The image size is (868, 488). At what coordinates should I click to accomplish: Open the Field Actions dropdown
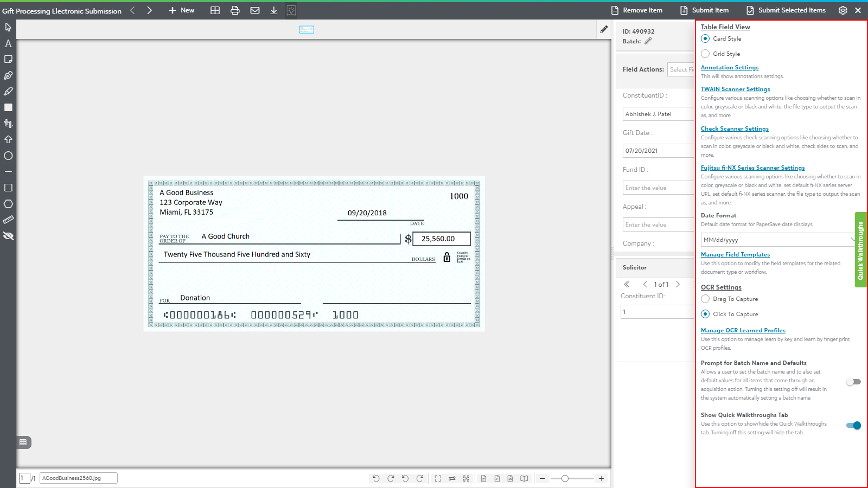(681, 69)
